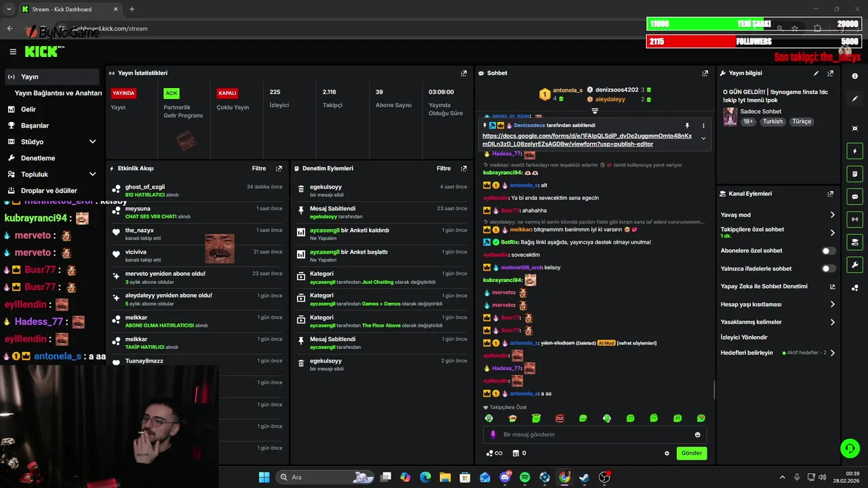Viewport: 868px width, 488px height.
Task: Click the taskbar Ara search box
Action: [325, 477]
